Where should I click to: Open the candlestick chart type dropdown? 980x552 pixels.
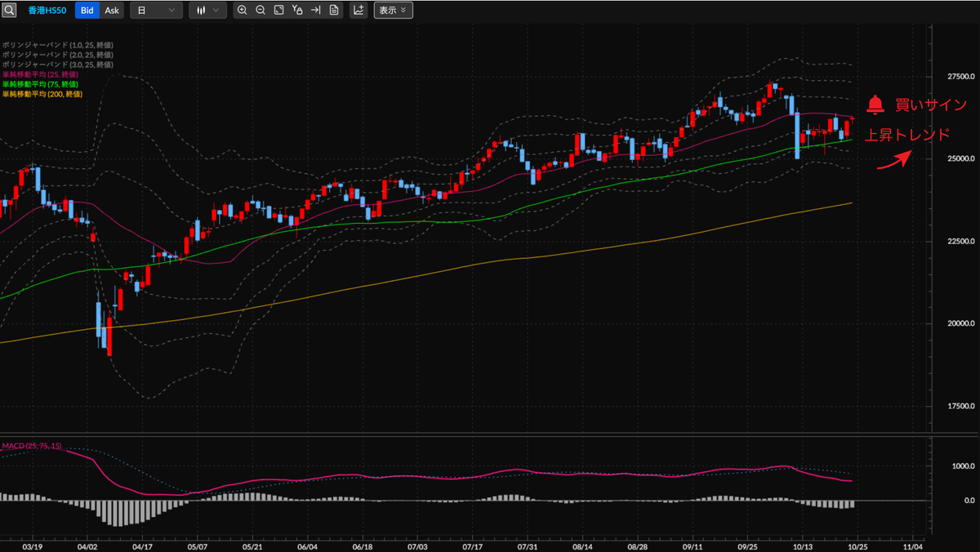tap(207, 11)
